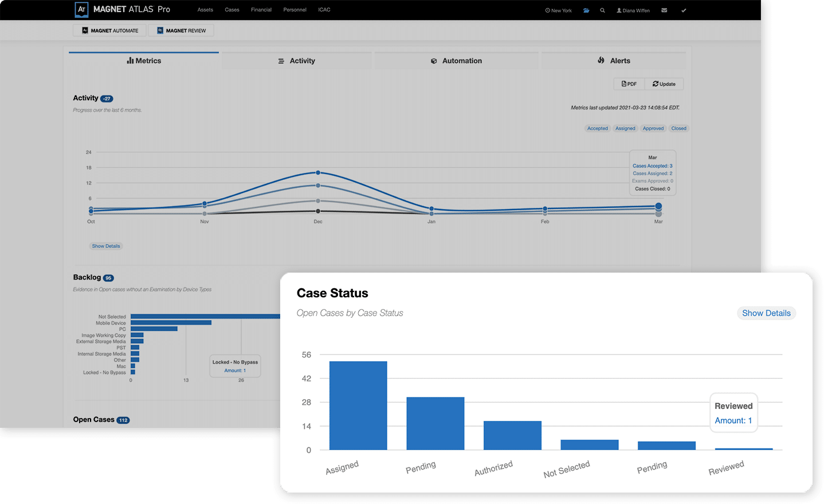Click the Assigned bar in Case Status chart
Image resolution: width=824 pixels, height=504 pixels.
click(x=358, y=405)
